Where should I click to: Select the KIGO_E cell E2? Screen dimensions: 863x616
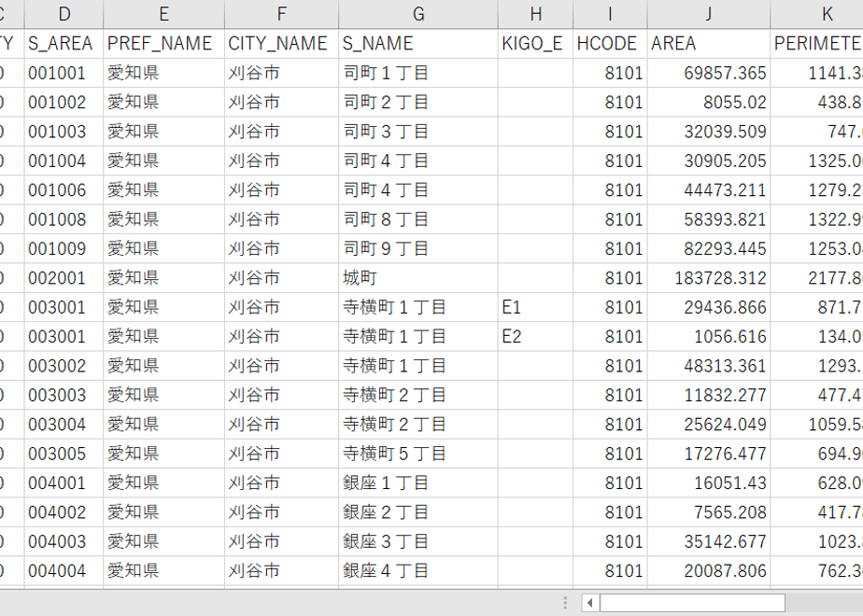coord(535,337)
